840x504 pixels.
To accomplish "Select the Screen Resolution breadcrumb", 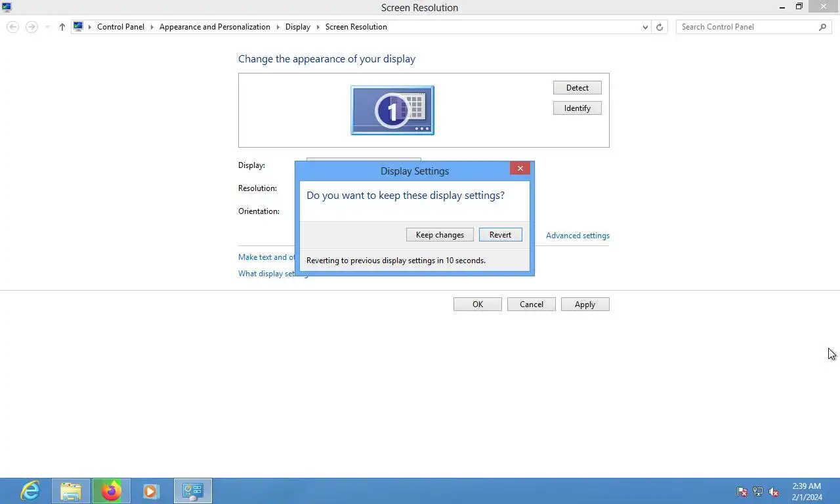I will tap(356, 27).
